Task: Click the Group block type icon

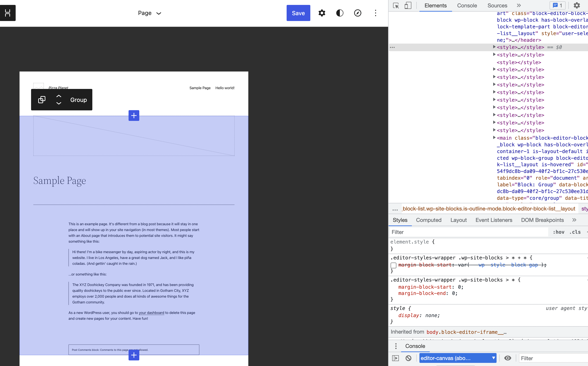Action: coord(42,100)
